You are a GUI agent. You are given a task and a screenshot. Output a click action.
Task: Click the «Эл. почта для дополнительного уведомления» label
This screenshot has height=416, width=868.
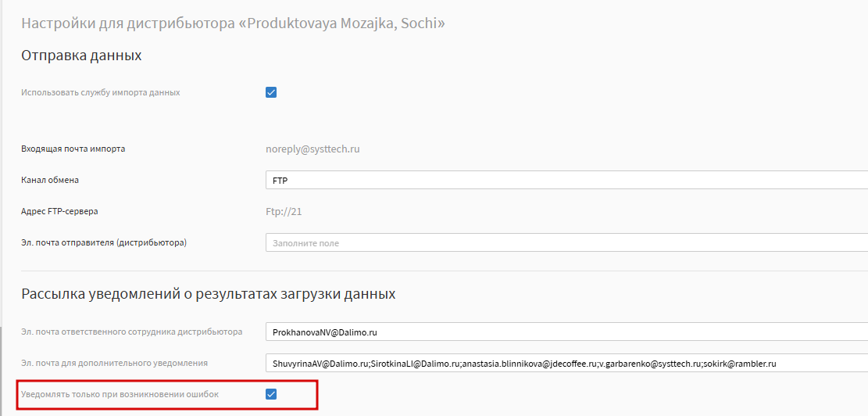coord(115,364)
